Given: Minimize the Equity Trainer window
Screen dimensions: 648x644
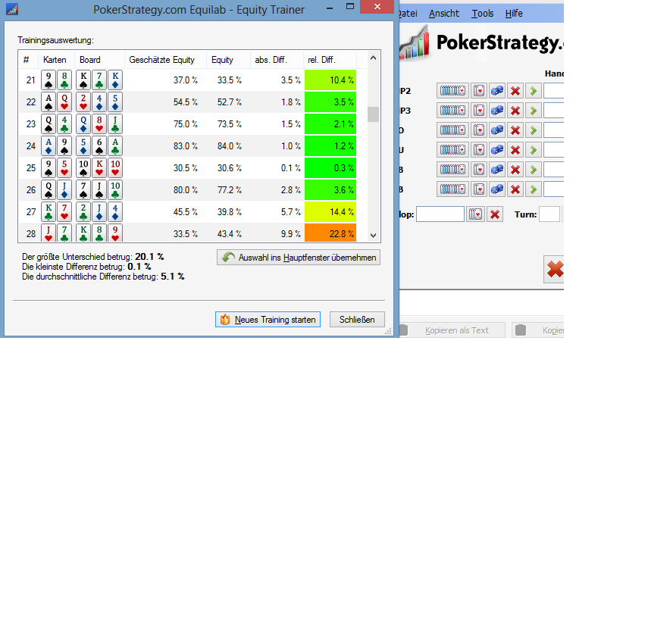Looking at the screenshot, I should (330, 7).
